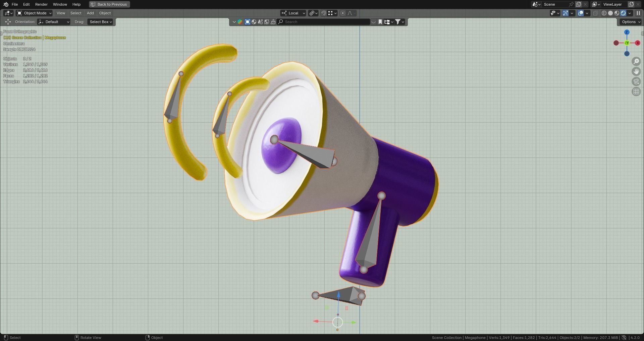The height and width of the screenshot is (341, 644).
Task: Open the viewport Object menu
Action: (105, 13)
